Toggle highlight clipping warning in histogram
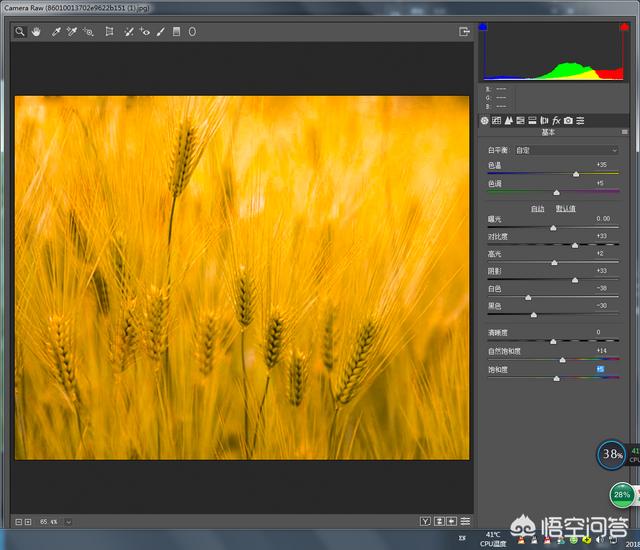 pos(623,28)
